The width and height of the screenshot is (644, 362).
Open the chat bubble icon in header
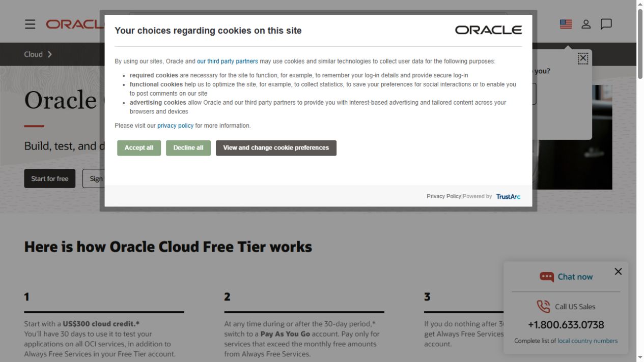(606, 24)
